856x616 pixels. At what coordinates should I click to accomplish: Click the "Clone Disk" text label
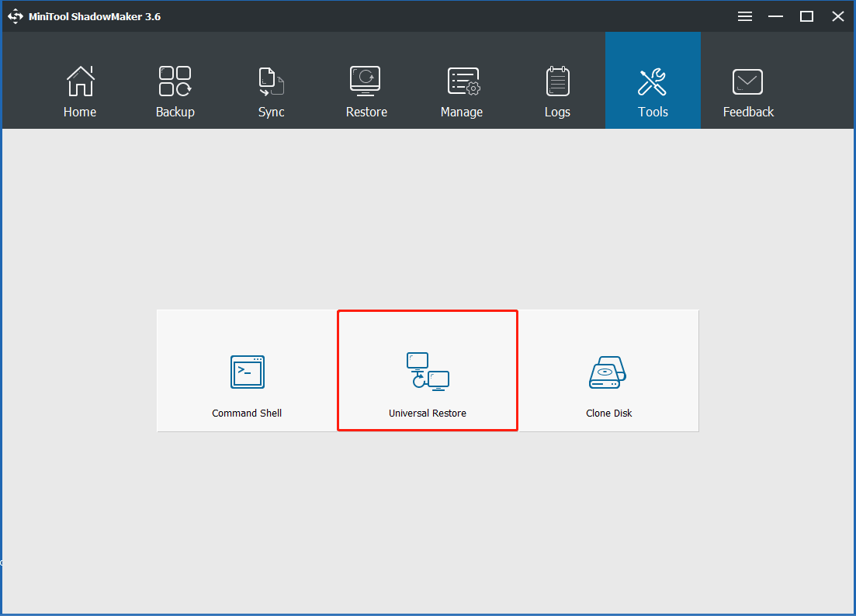608,414
